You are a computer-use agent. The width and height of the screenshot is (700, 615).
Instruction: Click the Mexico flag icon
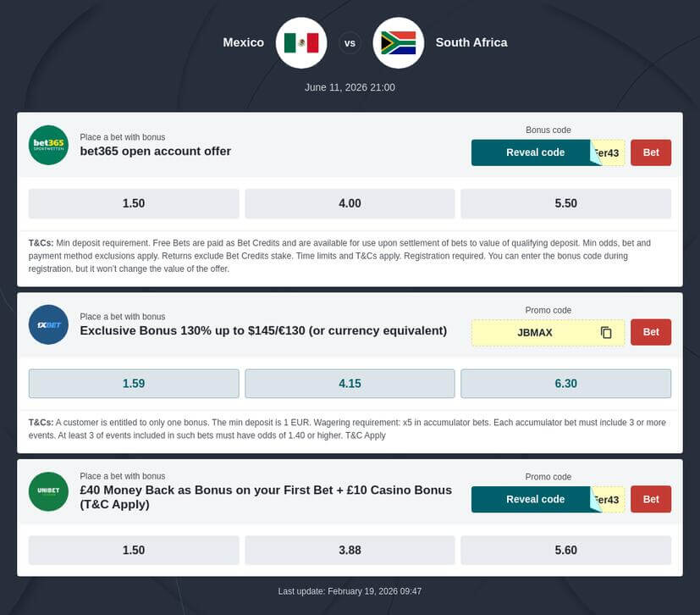300,42
